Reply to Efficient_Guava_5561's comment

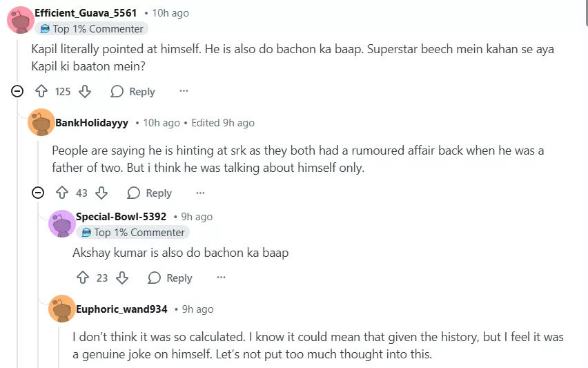(x=133, y=91)
